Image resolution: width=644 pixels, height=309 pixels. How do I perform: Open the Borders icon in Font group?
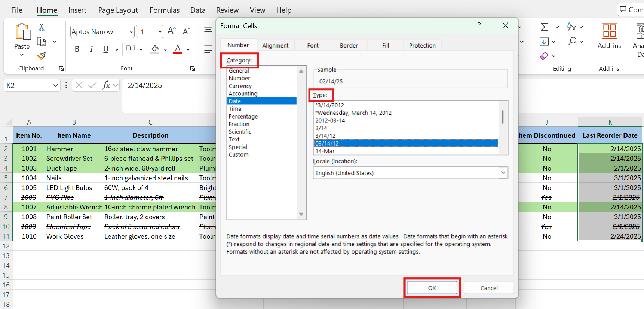(130, 49)
